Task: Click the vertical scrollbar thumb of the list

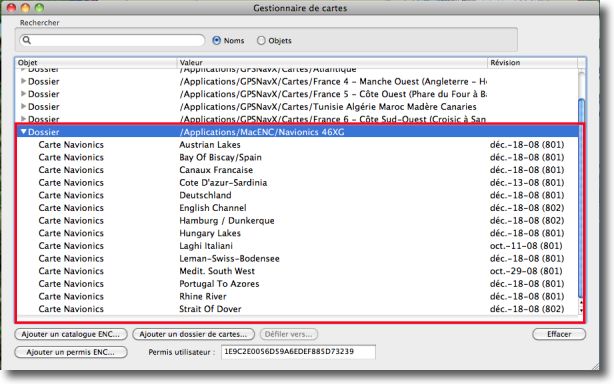Action: coord(581,198)
